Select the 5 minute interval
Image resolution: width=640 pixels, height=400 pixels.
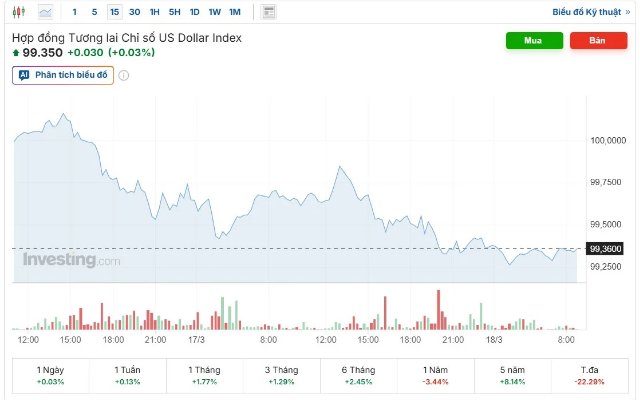click(x=94, y=12)
